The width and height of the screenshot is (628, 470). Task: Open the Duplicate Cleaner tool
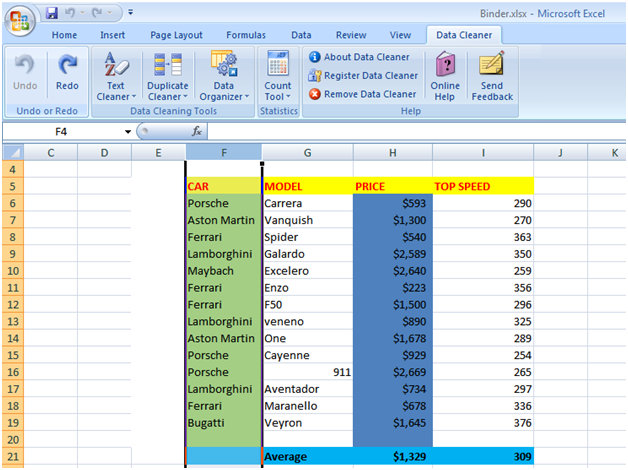[x=167, y=76]
